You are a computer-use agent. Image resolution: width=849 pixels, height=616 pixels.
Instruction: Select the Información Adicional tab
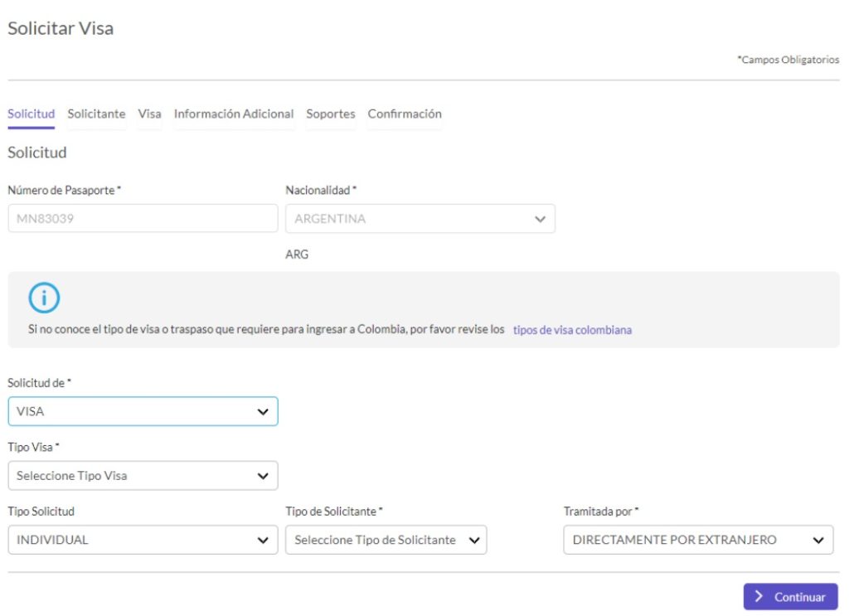coord(234,114)
